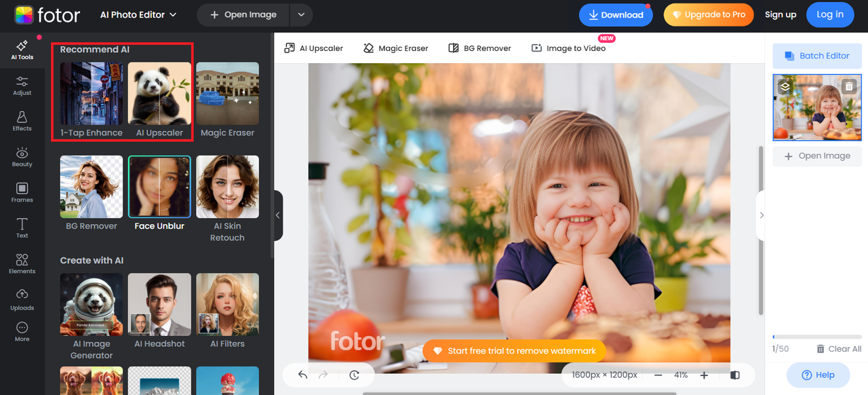The width and height of the screenshot is (868, 395).
Task: Select Image to Video in toolbar
Action: [x=568, y=48]
